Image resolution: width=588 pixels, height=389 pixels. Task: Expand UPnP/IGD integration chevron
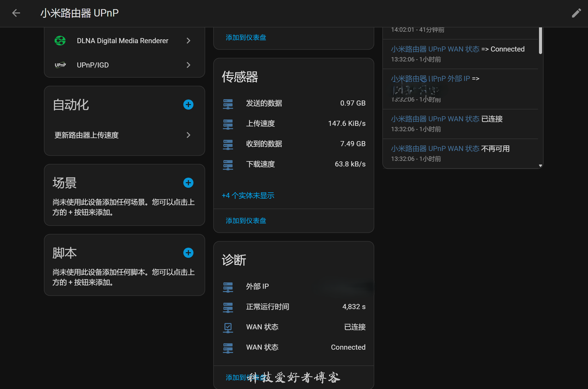(188, 65)
